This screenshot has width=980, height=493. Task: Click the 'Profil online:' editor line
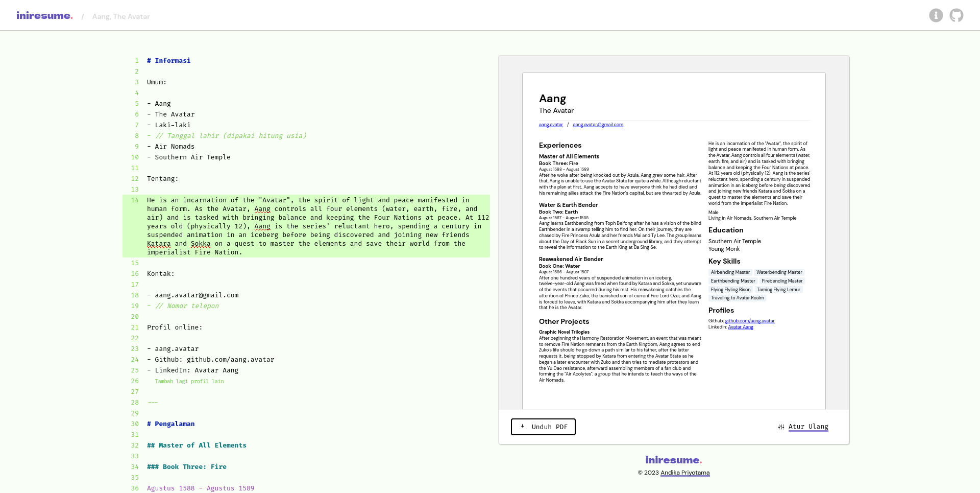[x=175, y=327]
